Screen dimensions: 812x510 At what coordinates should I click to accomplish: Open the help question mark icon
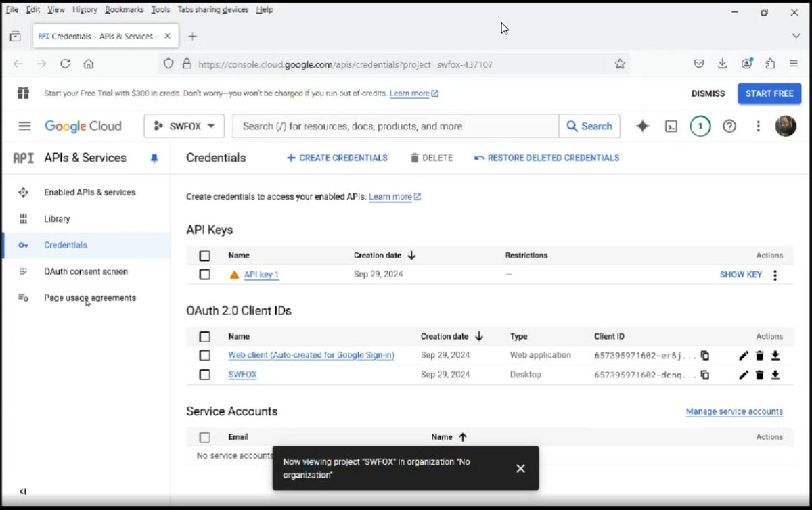(729, 126)
